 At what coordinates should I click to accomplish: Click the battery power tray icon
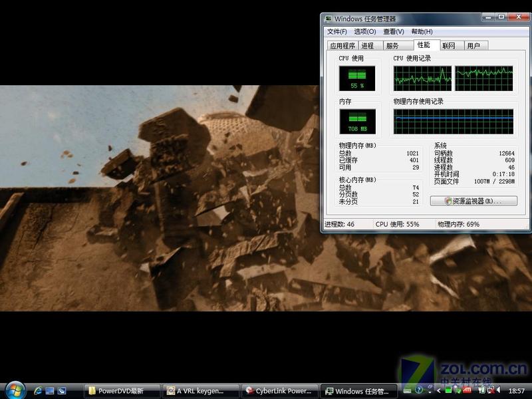pyautogui.click(x=481, y=390)
